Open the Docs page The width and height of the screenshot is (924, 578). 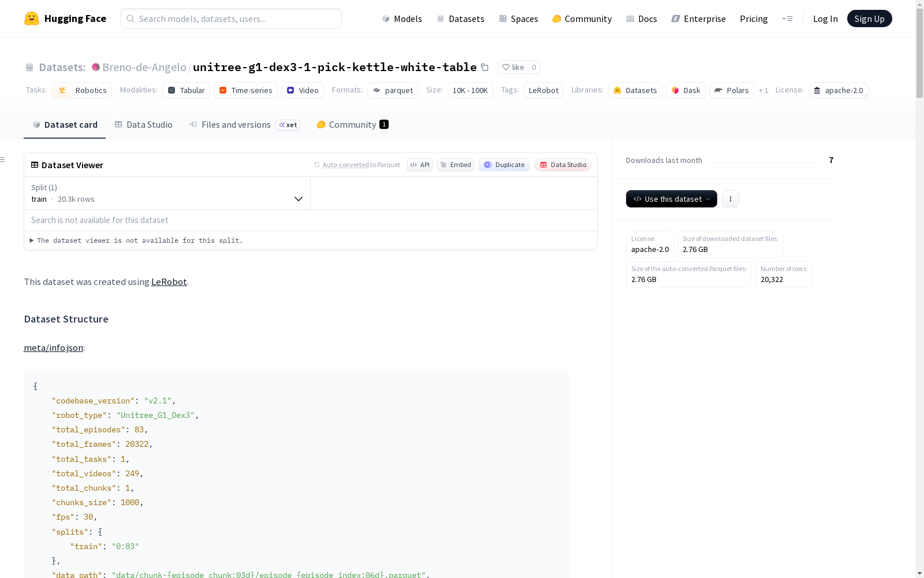pyautogui.click(x=641, y=18)
